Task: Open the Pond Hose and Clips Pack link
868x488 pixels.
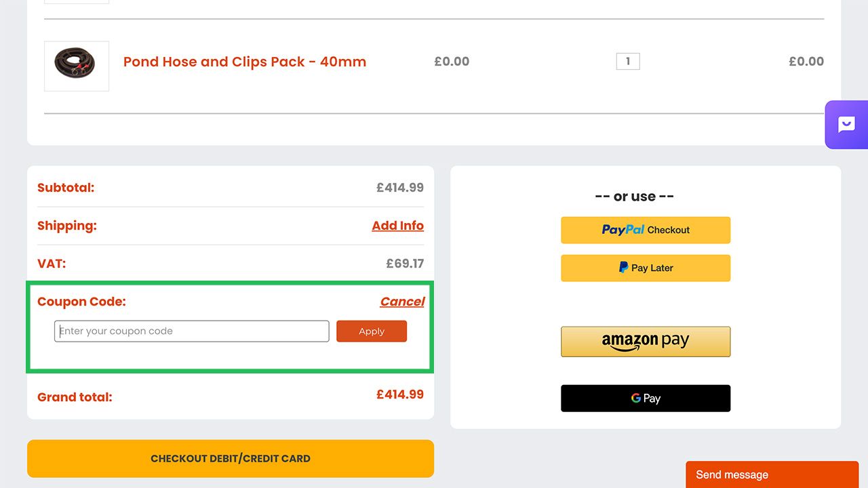Action: (244, 62)
